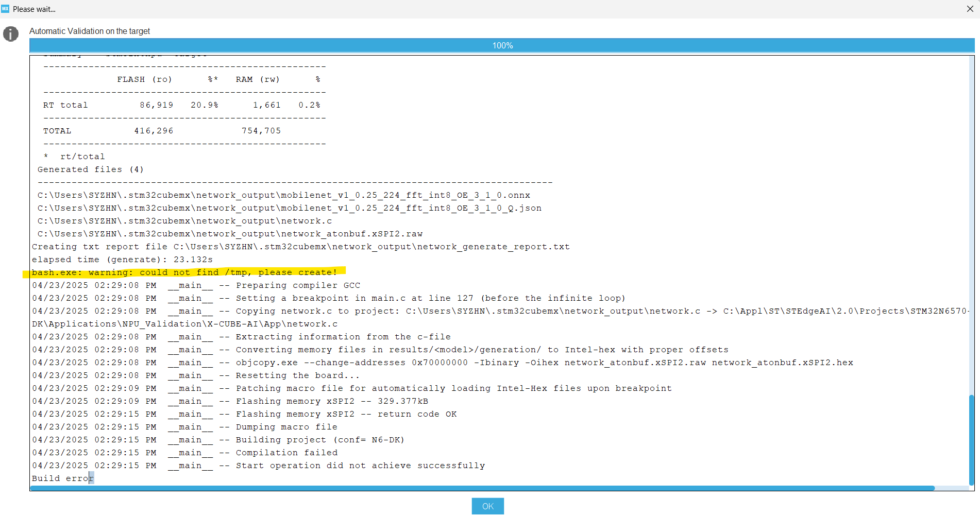
Task: Click the RT total summary row
Action: coord(180,105)
